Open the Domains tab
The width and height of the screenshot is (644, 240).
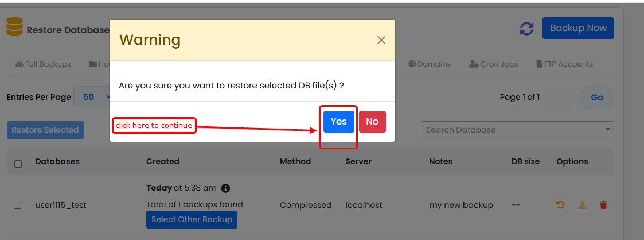point(429,64)
